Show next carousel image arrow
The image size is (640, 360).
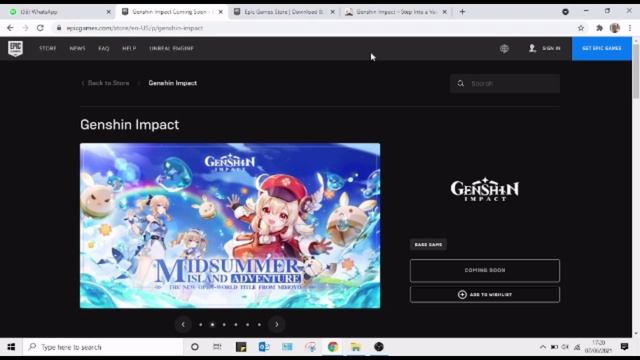coord(277,324)
